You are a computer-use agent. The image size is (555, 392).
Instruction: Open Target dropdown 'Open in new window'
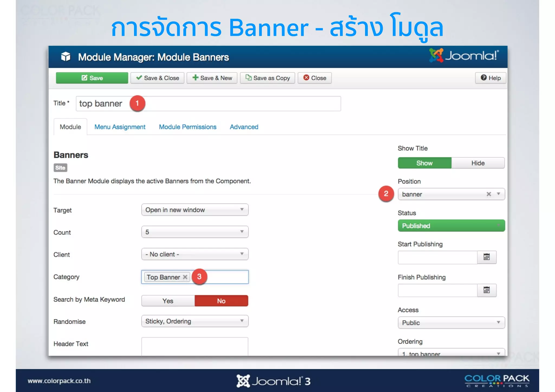[x=195, y=210]
